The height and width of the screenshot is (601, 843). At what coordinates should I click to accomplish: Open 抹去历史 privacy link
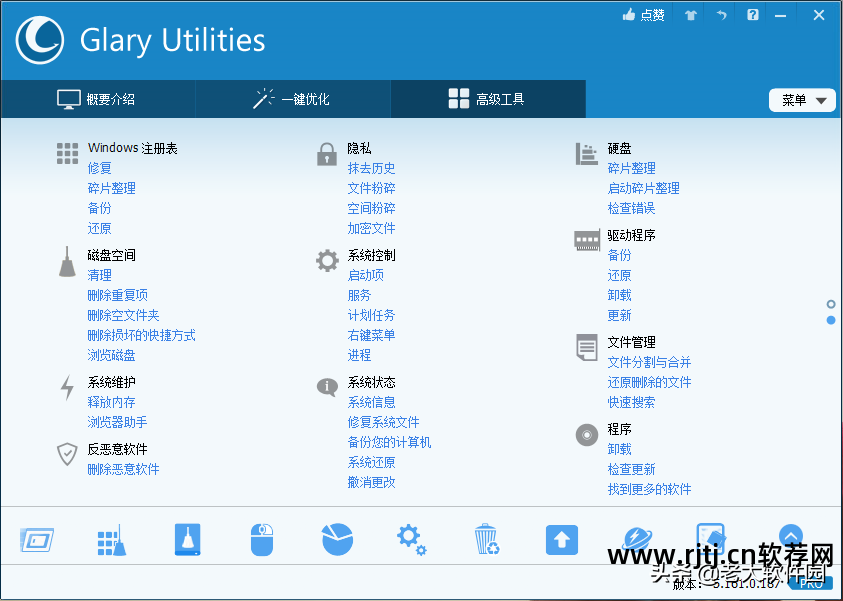click(372, 168)
